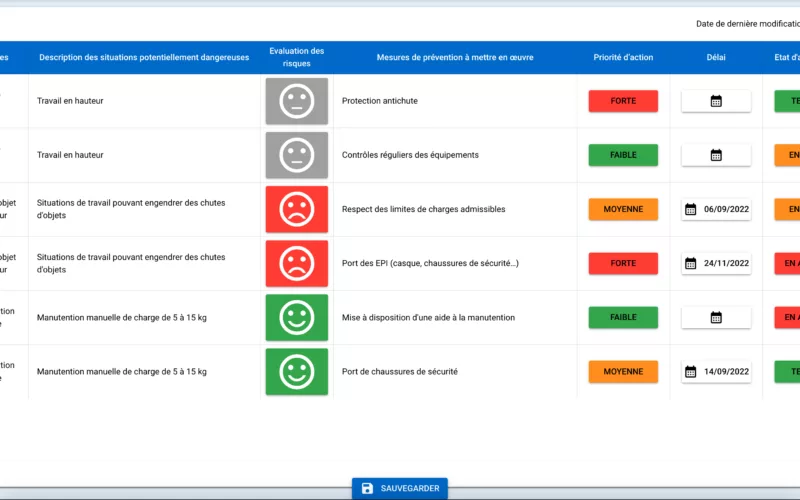Open calendar icon next to 06/09/2022
800x500 pixels.
[x=690, y=209]
